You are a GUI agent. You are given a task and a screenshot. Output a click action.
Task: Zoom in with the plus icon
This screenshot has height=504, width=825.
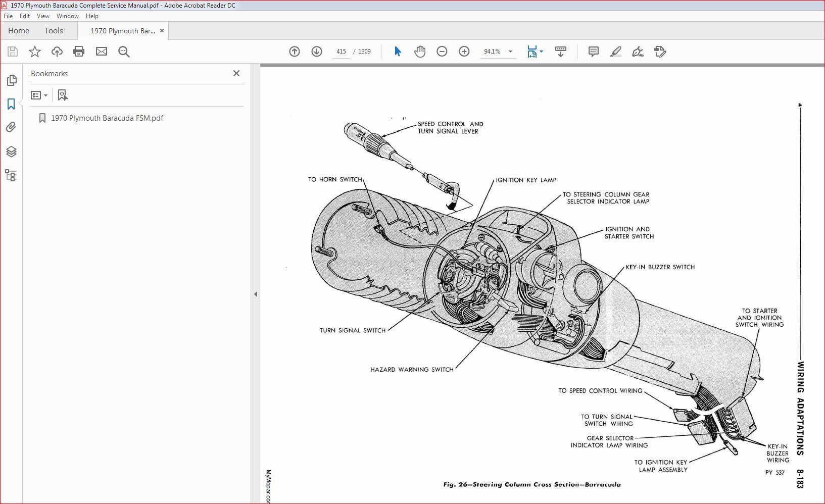[464, 52]
